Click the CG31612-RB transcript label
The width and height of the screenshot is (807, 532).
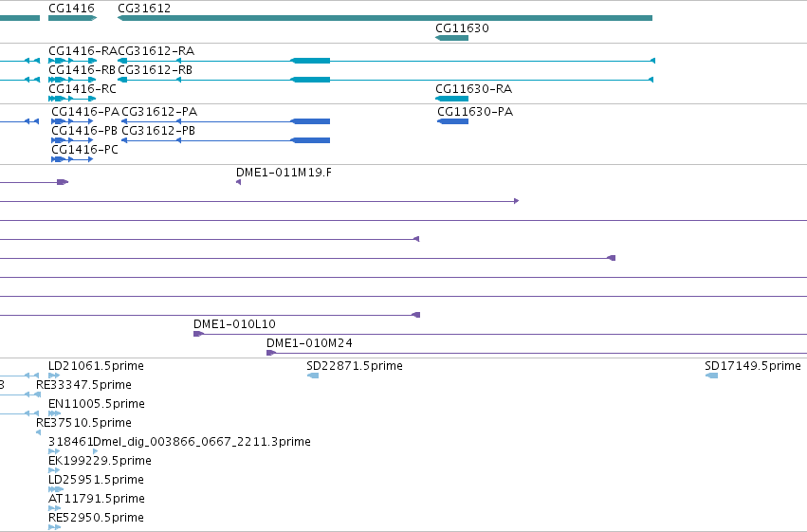155,70
